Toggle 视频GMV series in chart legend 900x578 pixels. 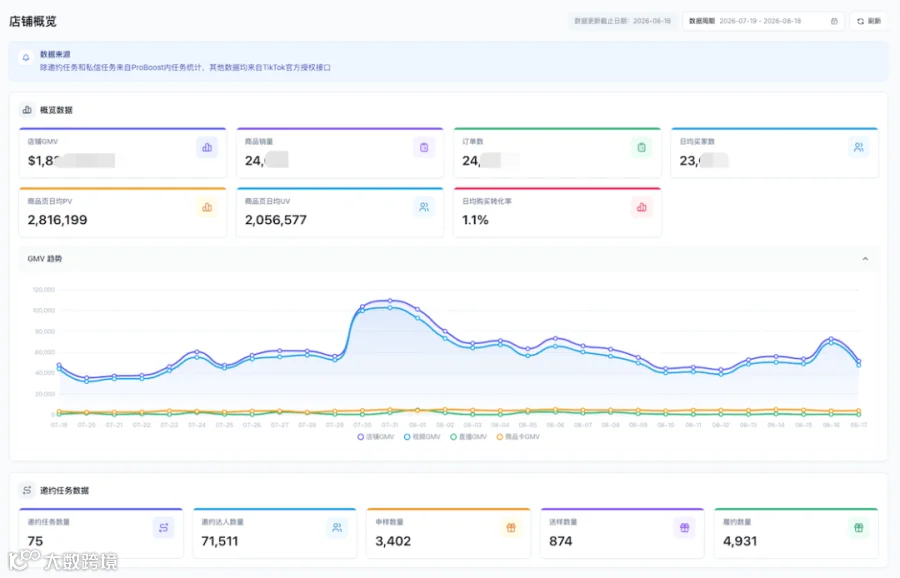(x=422, y=437)
